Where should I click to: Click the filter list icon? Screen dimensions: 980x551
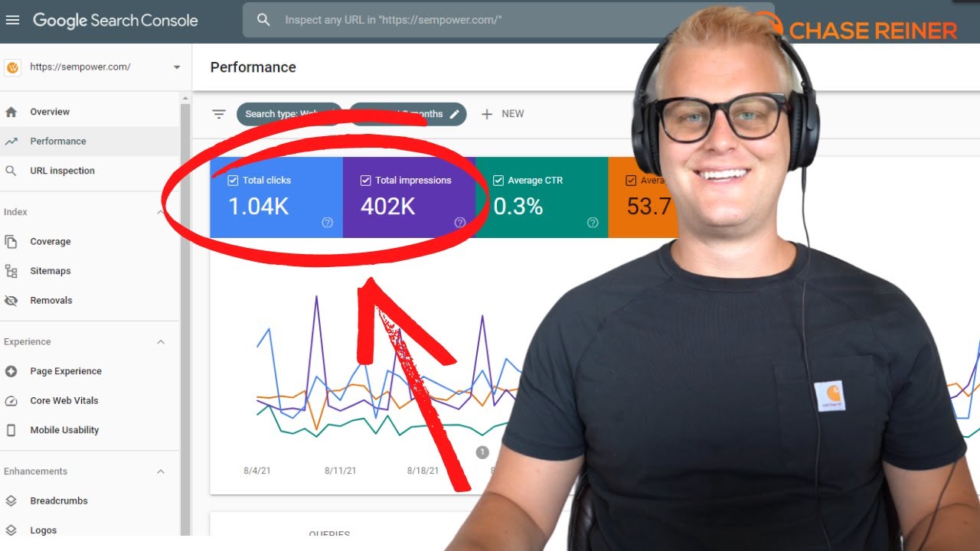219,114
